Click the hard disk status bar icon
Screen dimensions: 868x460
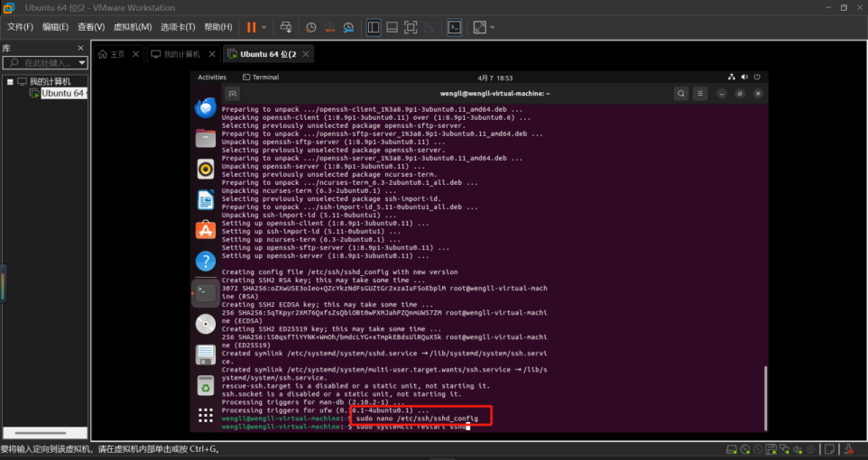(731, 449)
